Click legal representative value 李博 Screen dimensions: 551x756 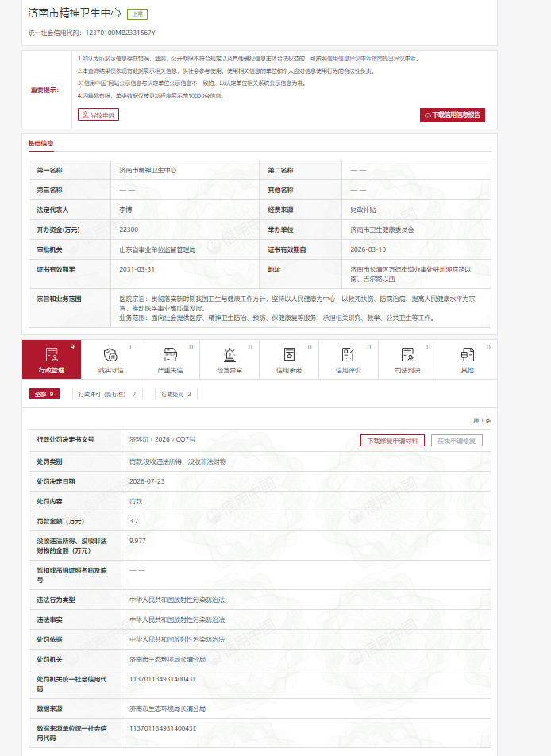(x=125, y=210)
